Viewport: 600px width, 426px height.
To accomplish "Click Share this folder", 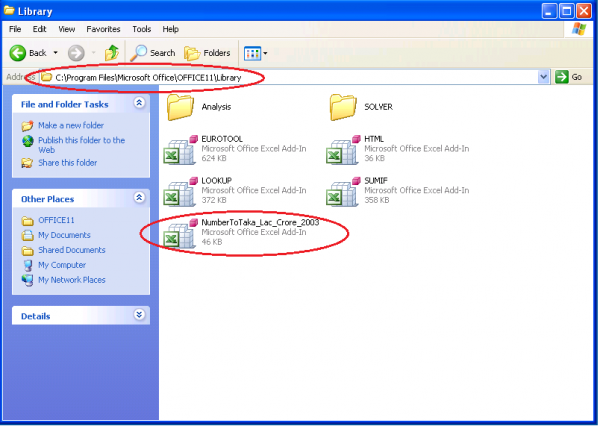I will 67,163.
